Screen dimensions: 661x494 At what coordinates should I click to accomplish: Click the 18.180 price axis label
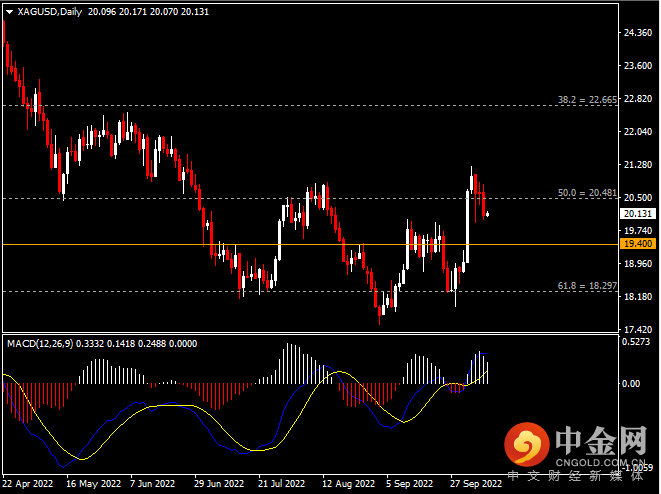(638, 297)
